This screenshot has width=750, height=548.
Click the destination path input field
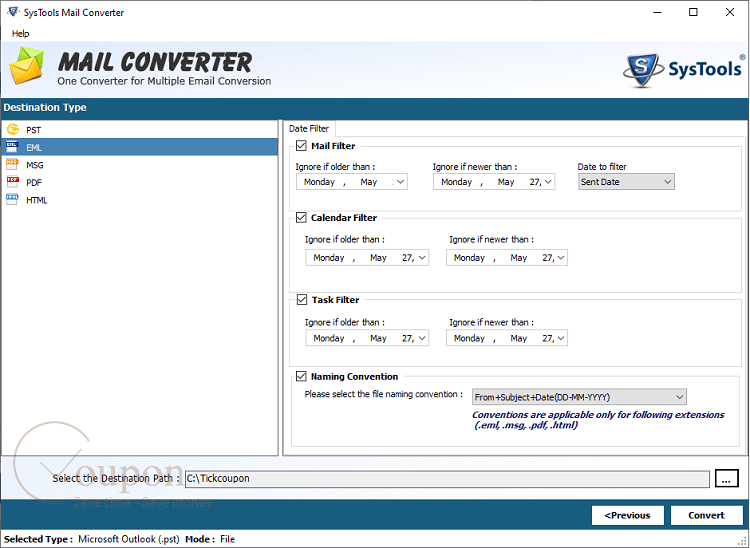[447, 479]
